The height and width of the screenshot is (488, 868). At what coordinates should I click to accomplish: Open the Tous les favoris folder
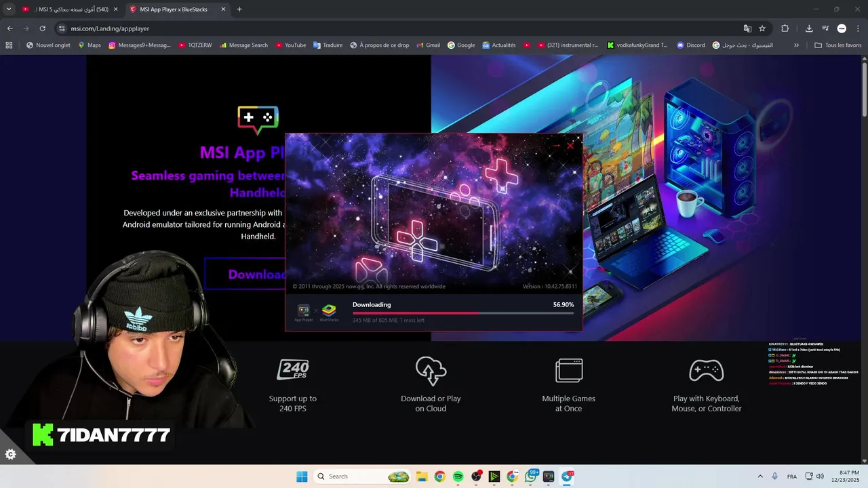(x=838, y=45)
